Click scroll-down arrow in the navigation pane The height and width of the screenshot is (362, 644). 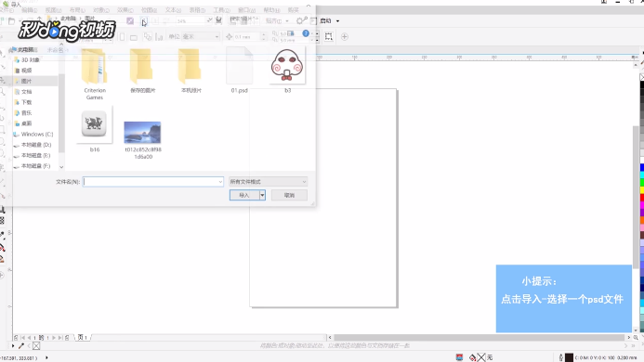click(x=61, y=167)
